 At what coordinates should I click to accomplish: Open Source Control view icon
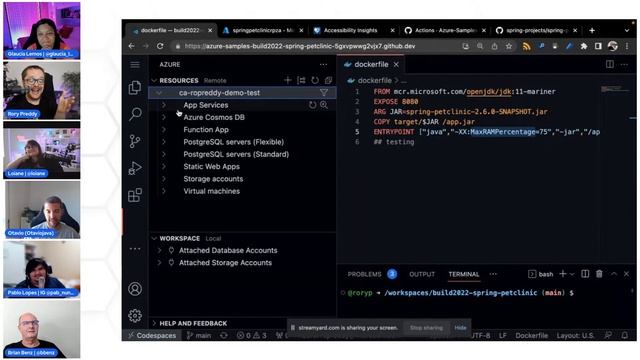coord(135,141)
